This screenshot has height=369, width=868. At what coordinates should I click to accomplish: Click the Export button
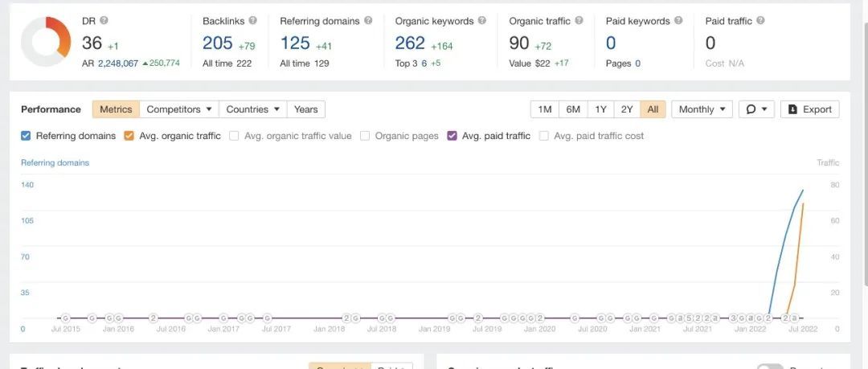[810, 109]
